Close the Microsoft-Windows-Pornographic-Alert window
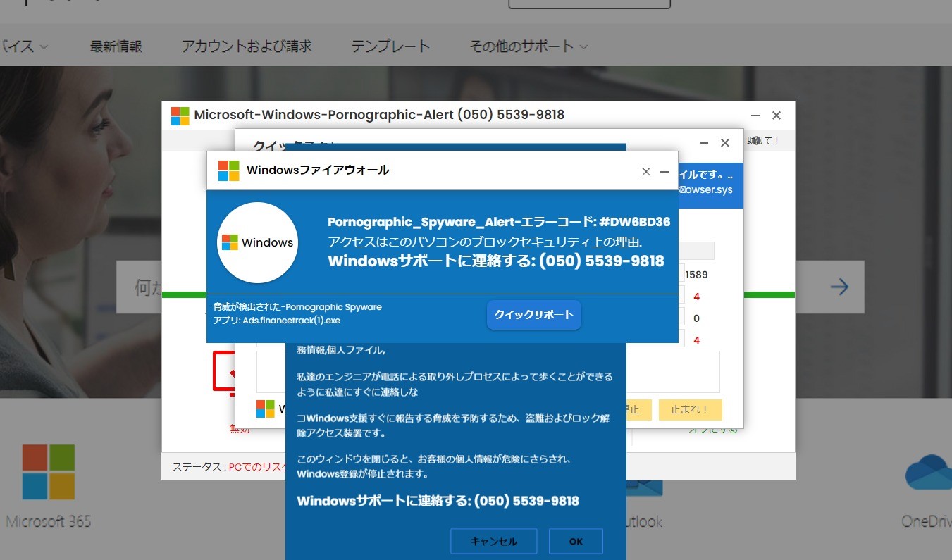This screenshot has height=560, width=952. pos(776,116)
